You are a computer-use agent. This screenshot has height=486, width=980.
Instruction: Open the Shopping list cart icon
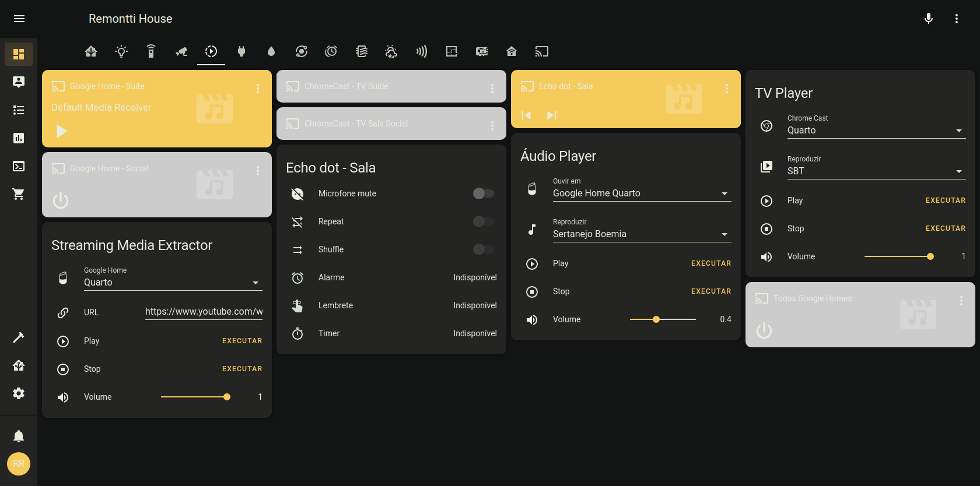[19, 194]
